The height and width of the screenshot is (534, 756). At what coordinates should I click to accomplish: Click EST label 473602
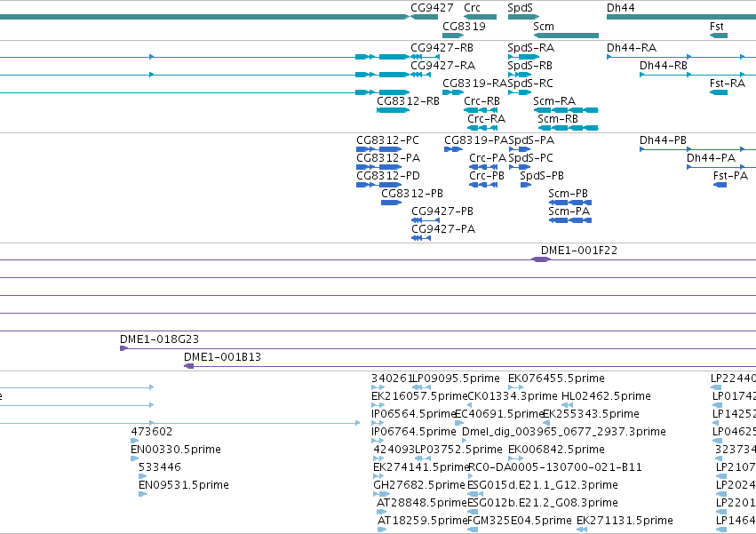click(151, 432)
